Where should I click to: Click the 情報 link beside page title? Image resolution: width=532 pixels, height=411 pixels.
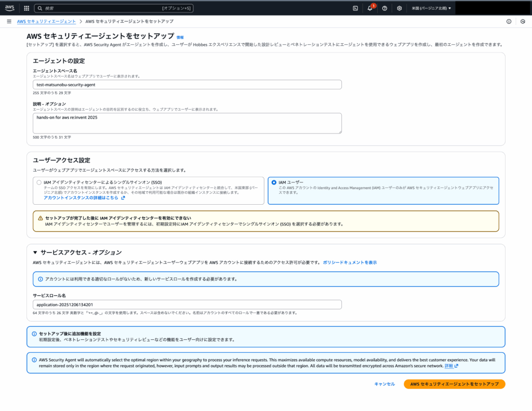tap(180, 37)
